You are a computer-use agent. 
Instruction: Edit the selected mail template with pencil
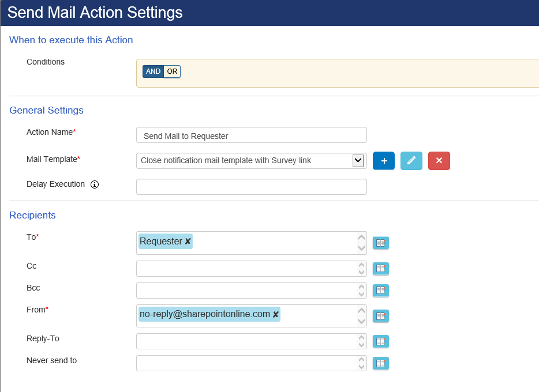click(x=411, y=161)
